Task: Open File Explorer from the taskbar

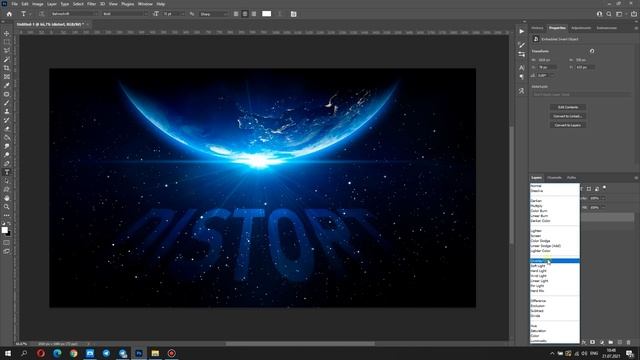Action: (x=155, y=353)
